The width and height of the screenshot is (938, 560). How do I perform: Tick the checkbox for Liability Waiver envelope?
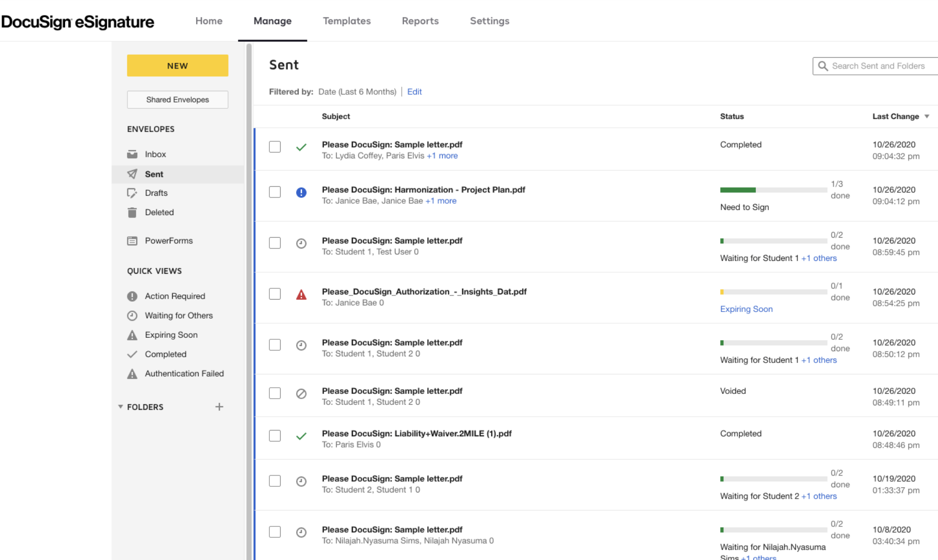tap(275, 436)
